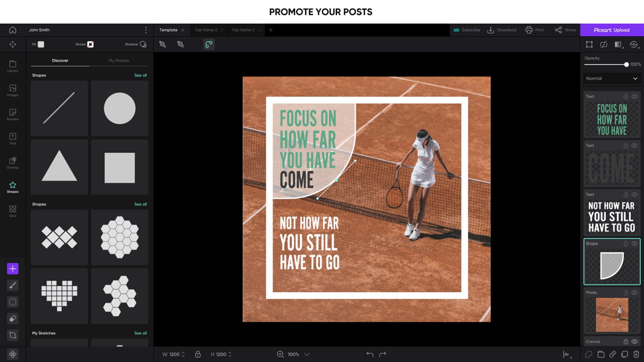Select the Crop tool
Image resolution: width=644 pixels, height=362 pixels.
(x=12, y=335)
